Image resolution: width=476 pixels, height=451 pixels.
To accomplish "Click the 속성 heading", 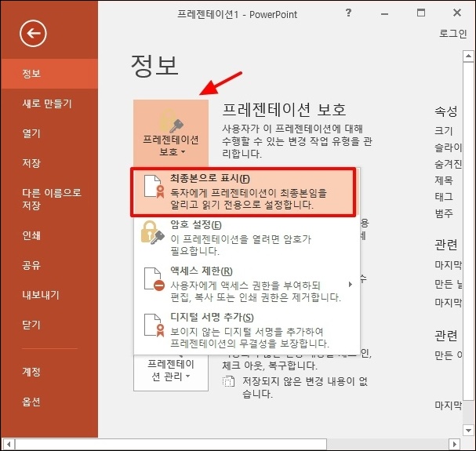I will pos(446,111).
